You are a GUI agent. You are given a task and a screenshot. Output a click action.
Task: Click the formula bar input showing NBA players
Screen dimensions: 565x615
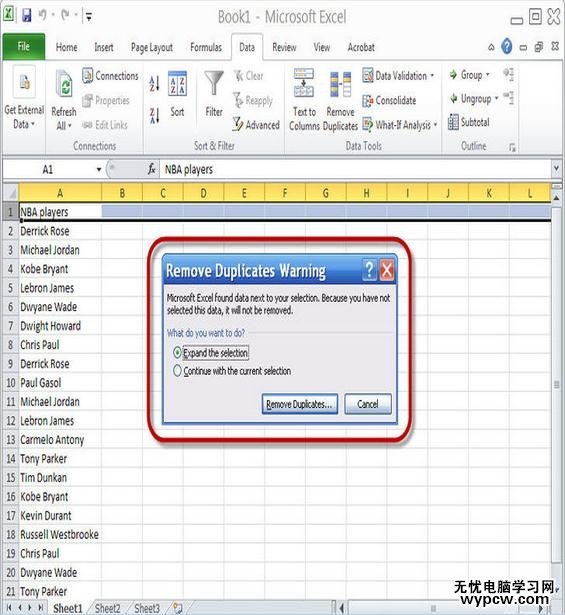pyautogui.click(x=355, y=169)
